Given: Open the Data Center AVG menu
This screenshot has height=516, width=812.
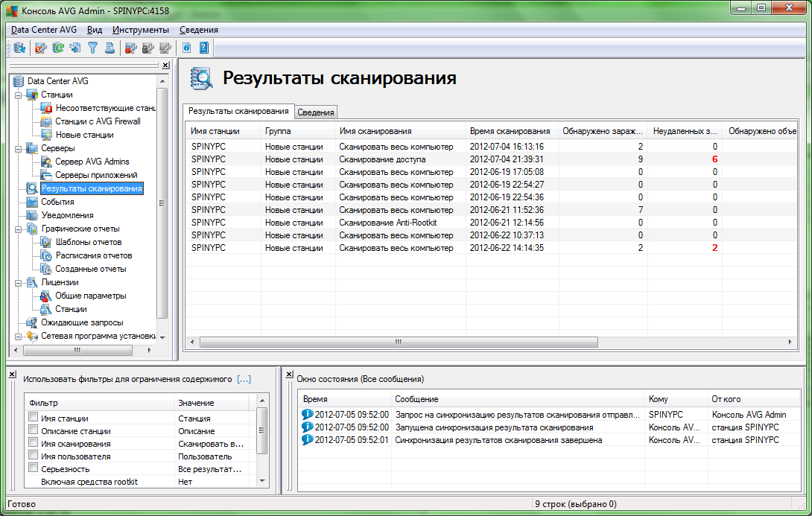Looking at the screenshot, I should coord(44,30).
